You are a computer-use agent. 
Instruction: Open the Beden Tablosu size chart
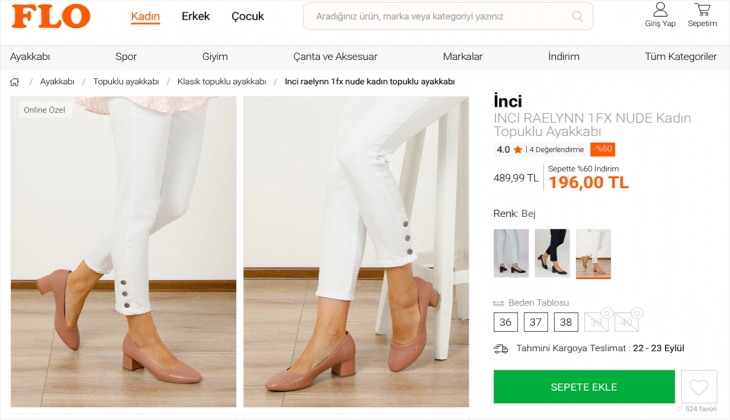(538, 302)
